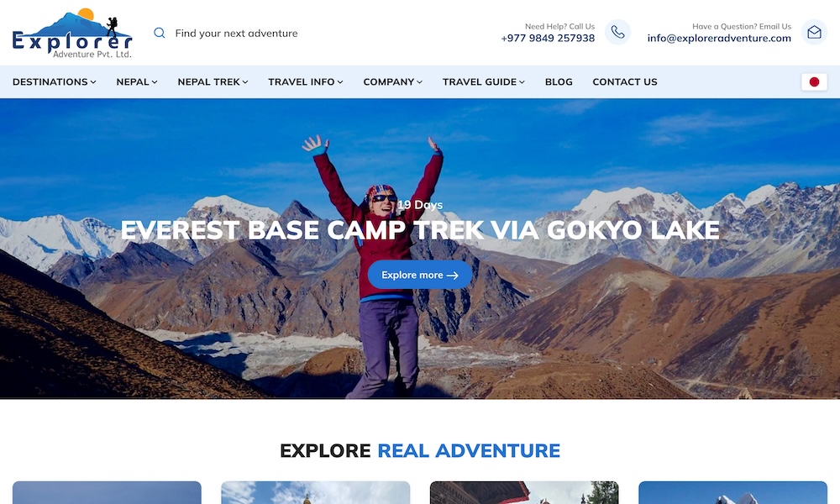Focus the Find your next adventure field
Viewport: 840px width, 504px height.
236,34
